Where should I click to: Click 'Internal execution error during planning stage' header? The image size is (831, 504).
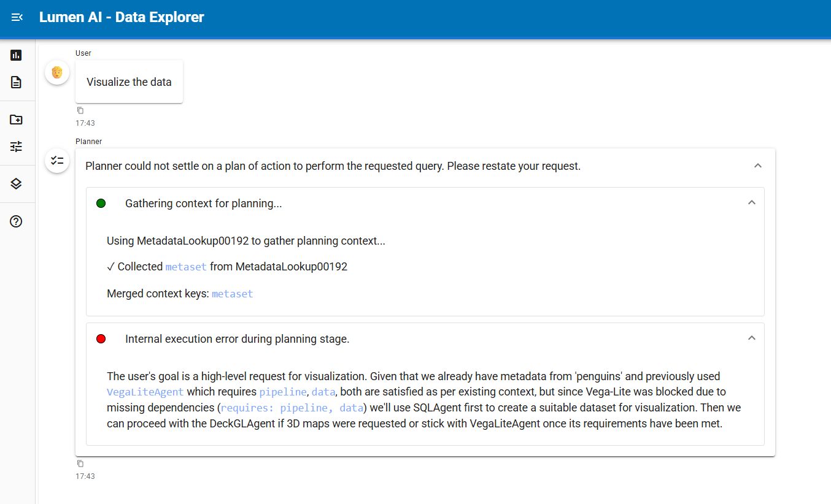[x=237, y=339]
